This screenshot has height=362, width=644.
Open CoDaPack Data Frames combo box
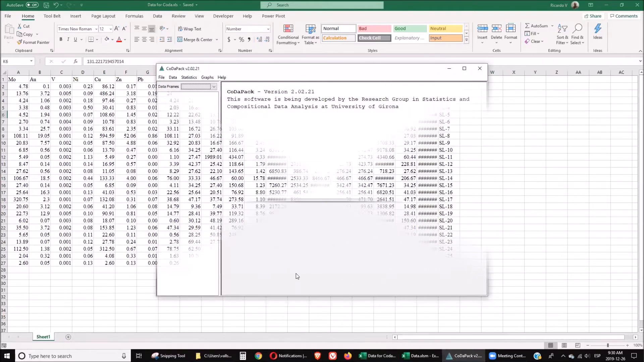click(199, 86)
